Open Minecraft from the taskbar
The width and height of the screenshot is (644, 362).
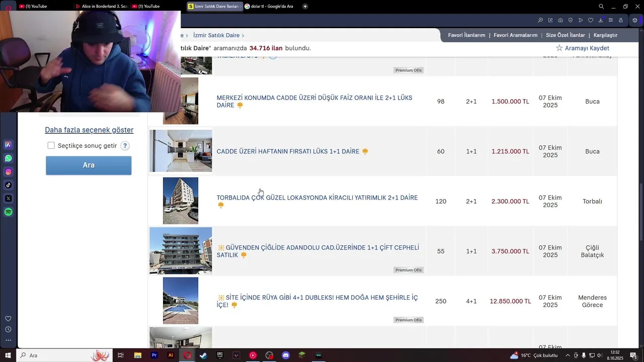(x=302, y=355)
